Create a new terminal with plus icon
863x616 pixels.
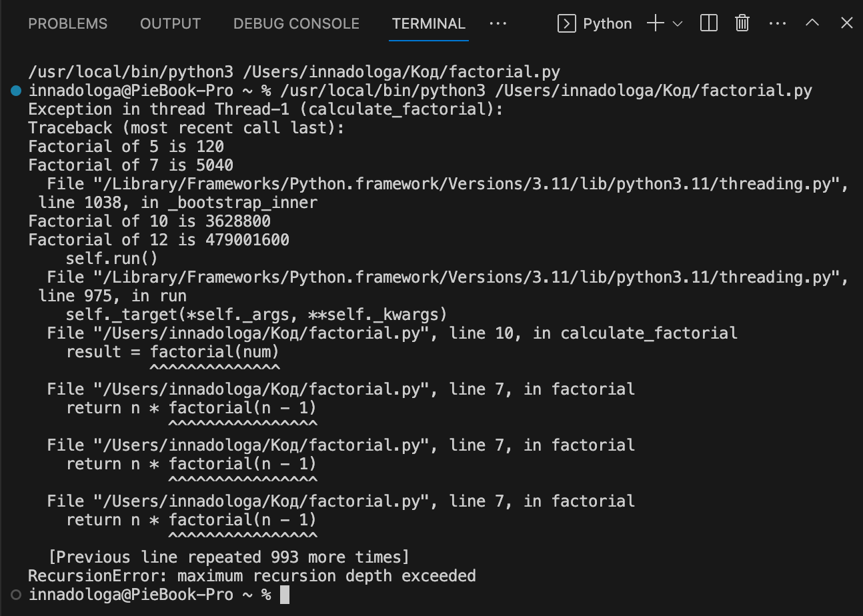point(655,23)
